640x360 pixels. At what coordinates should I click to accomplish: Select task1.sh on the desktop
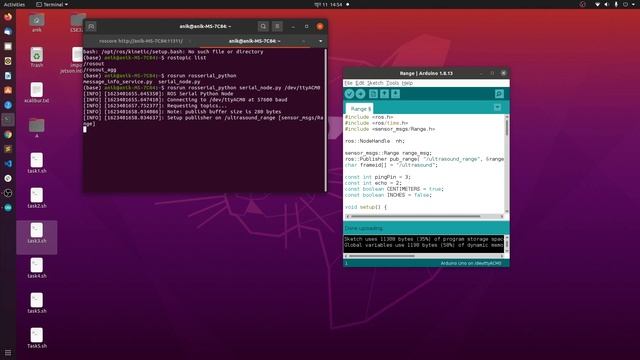tap(37, 163)
